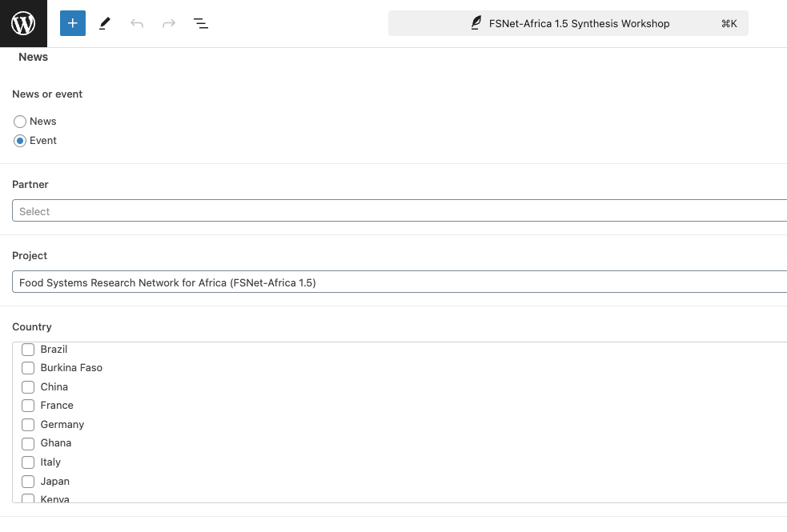Image resolution: width=787 pixels, height=532 pixels.
Task: Select the Event radio button
Action: pyautogui.click(x=20, y=141)
